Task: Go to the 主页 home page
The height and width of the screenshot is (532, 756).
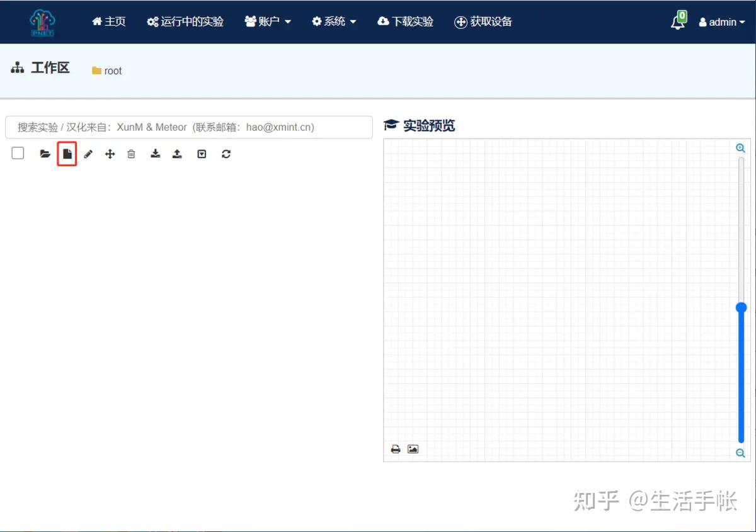Action: click(x=109, y=21)
